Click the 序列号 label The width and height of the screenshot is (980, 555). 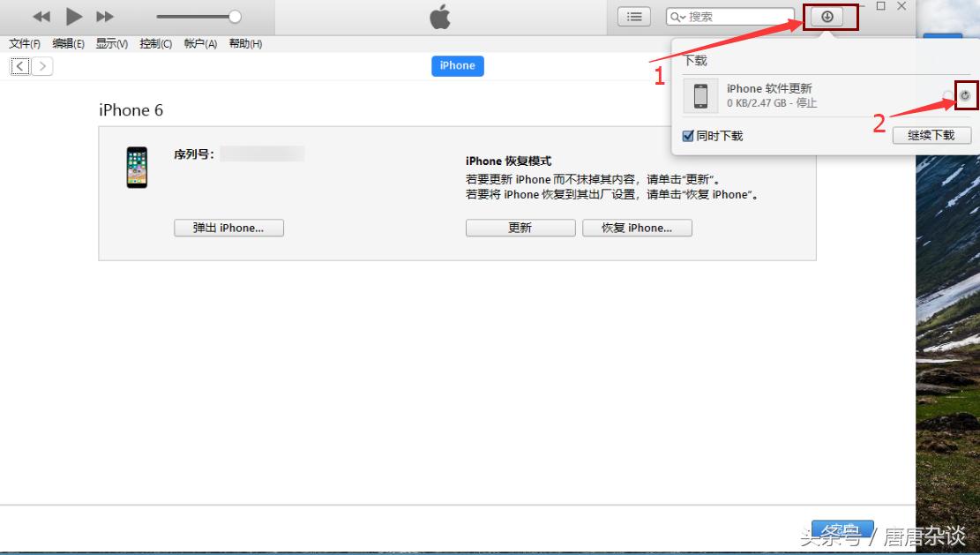194,154
